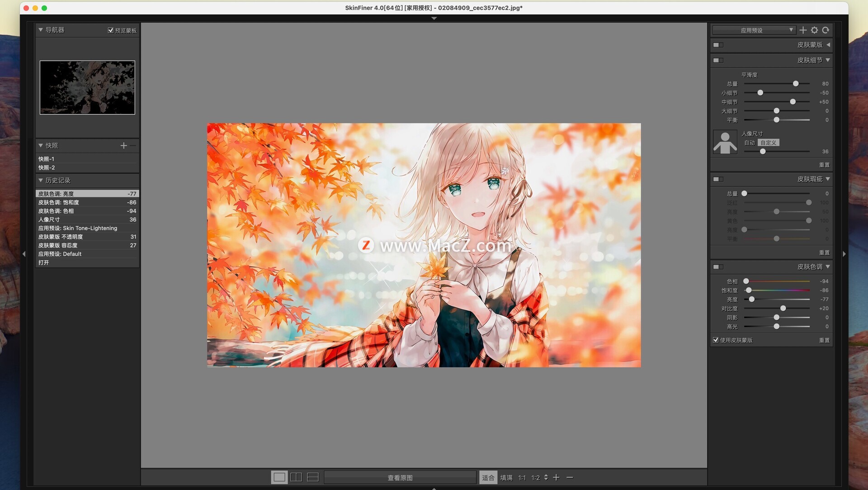Click the 1:2 zoom ratio
Screen dimensions: 868x490
[536, 477]
